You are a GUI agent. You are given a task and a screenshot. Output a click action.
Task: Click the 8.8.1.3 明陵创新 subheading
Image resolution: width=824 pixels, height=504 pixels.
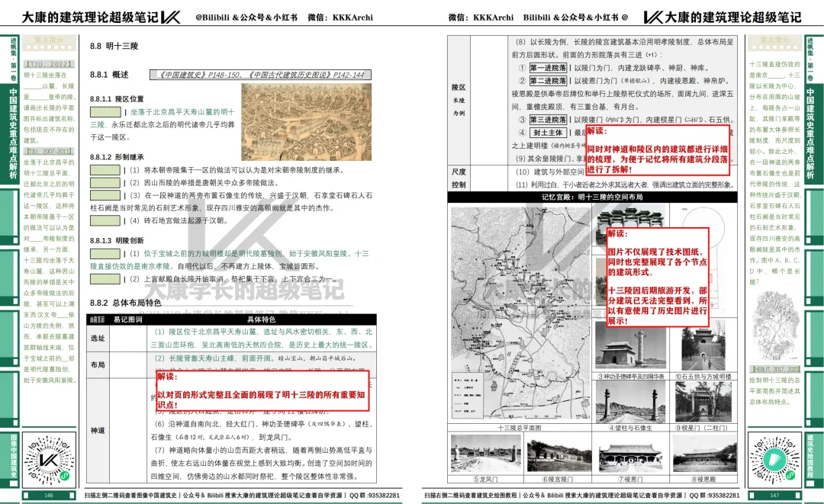[x=117, y=240]
